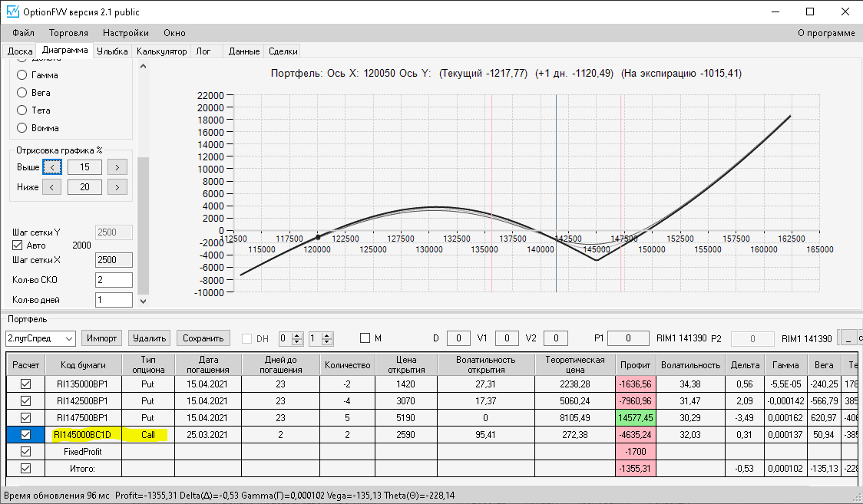
Task: Click the Кол-во СКО input field
Action: point(114,280)
